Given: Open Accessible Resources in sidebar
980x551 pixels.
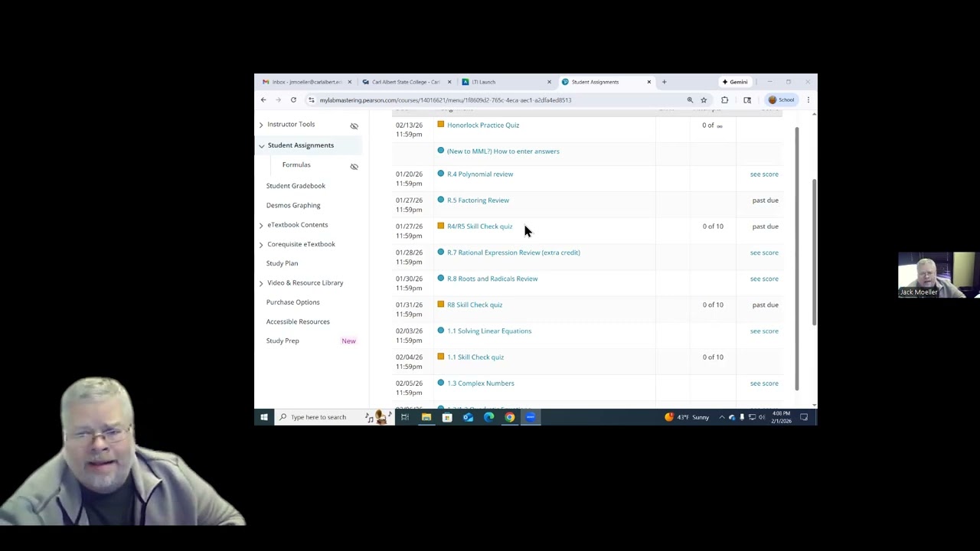Looking at the screenshot, I should click(x=298, y=321).
